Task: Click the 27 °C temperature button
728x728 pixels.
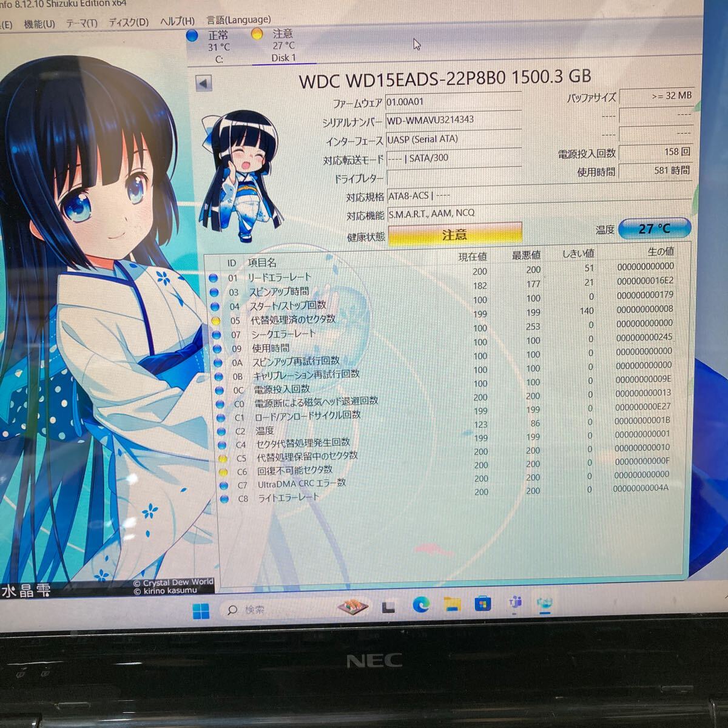Action: (655, 229)
